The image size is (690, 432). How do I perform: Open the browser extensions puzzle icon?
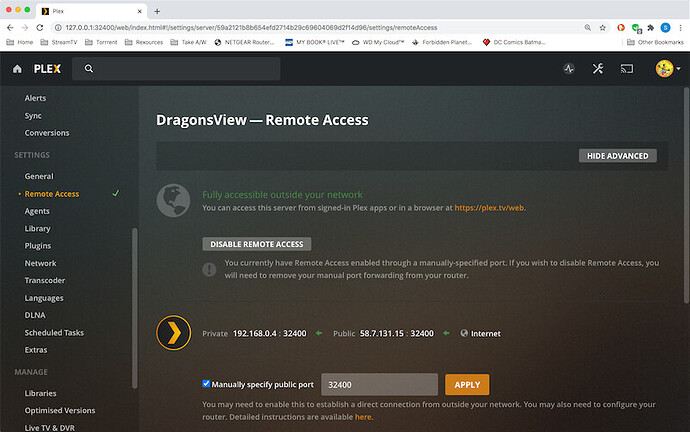click(650, 28)
